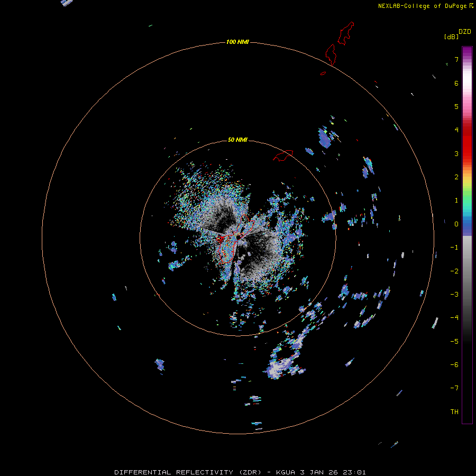Screen dimensions: 476x476
Task: Click the 7 value on the color scale
Action: click(456, 59)
